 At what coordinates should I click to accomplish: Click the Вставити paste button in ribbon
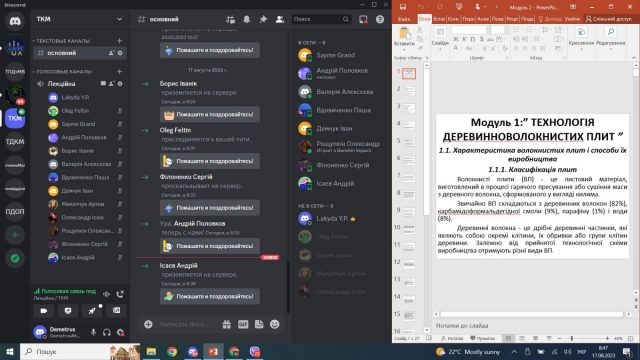pos(404,36)
